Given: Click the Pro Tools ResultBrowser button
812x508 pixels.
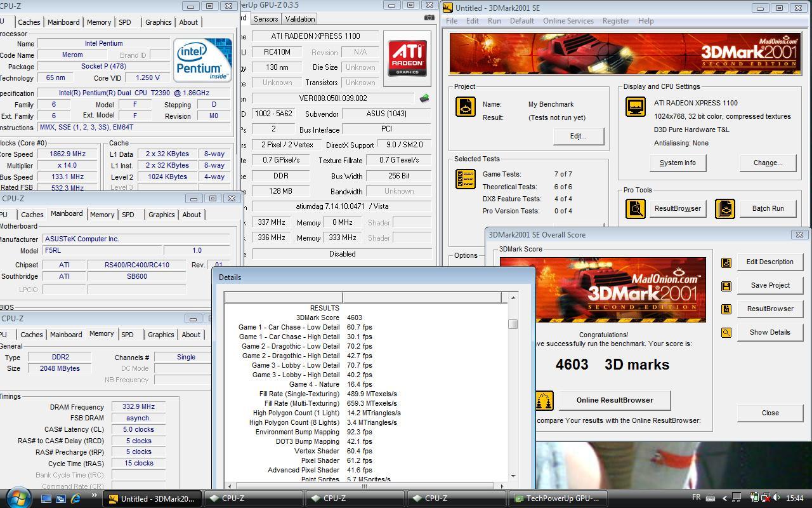Looking at the screenshot, I should 678,208.
